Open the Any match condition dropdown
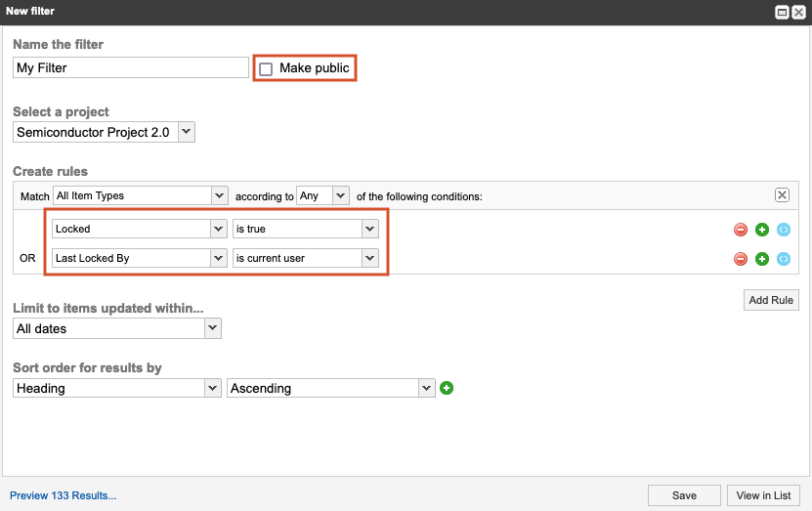 (x=322, y=195)
